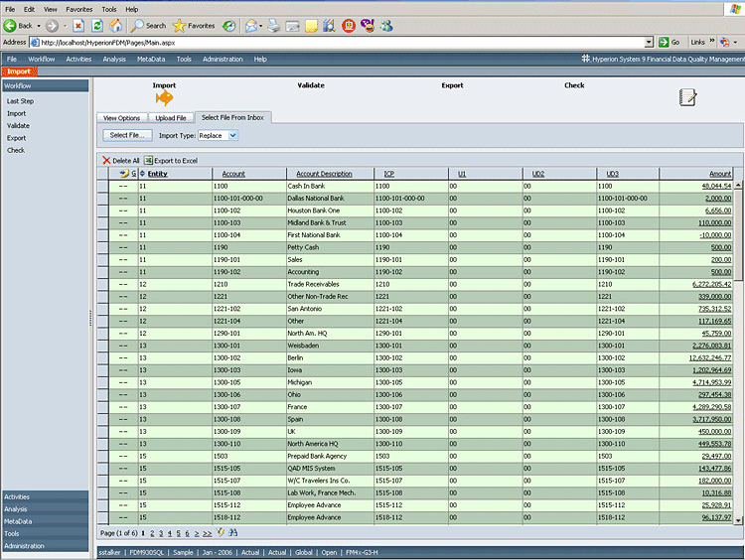
Task: Go to the browser Home page icon
Action: 115,26
